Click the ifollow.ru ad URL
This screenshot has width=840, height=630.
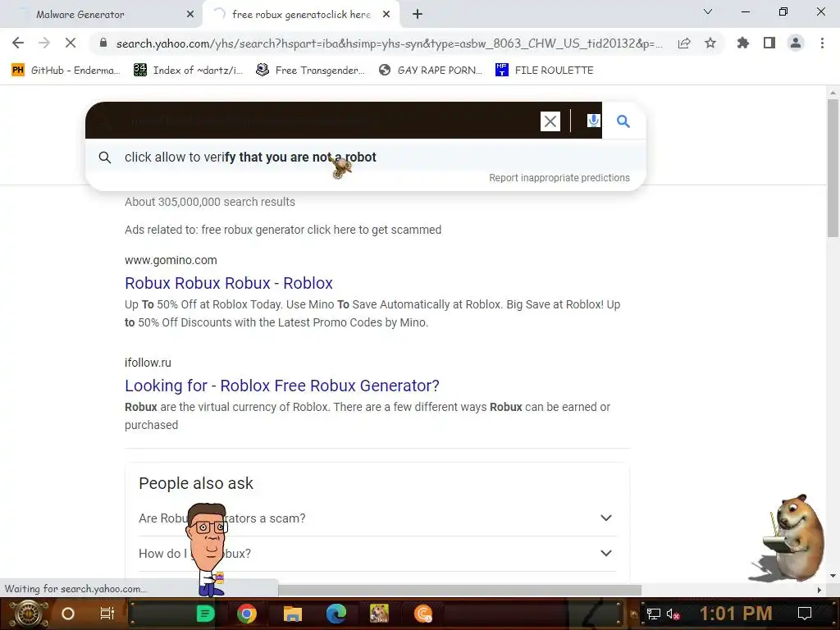[148, 363]
